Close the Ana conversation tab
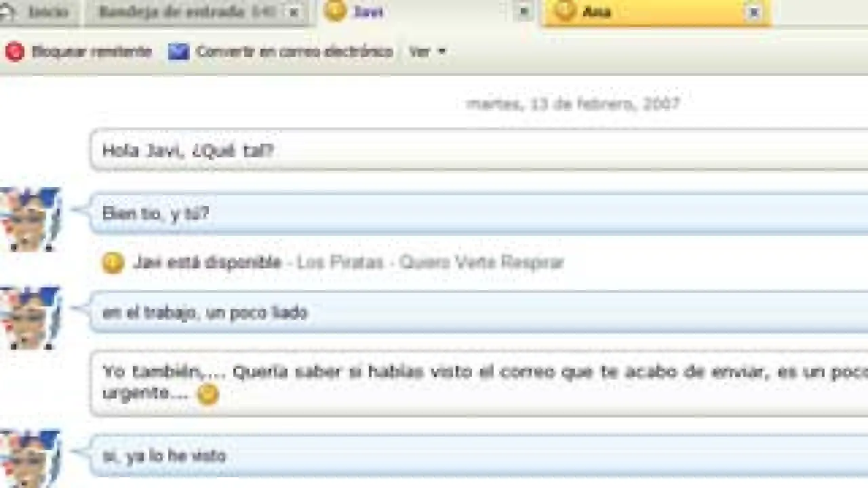 (753, 12)
